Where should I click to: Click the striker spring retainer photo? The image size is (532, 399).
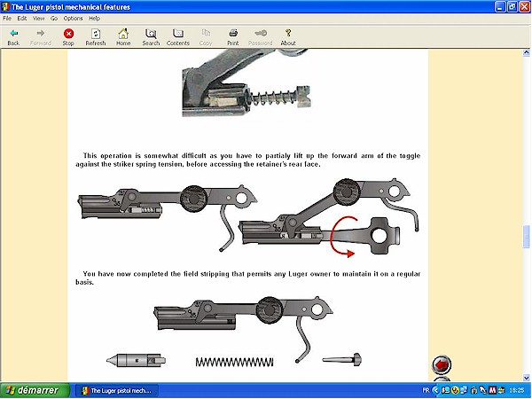click(x=246, y=83)
